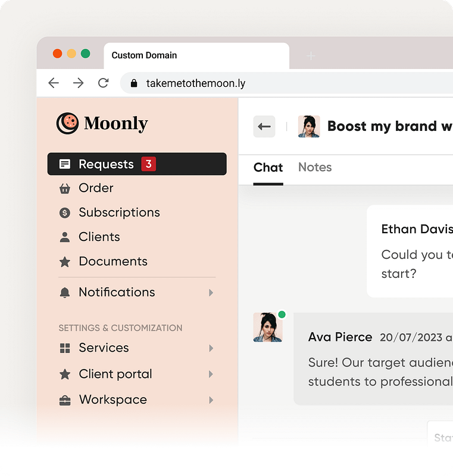Expand the Workspace arrow
Viewport: 453px width, 476px height.
click(x=211, y=400)
